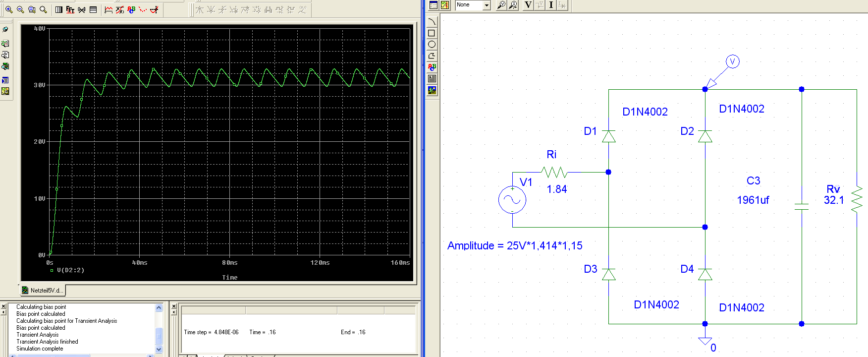Select diode D1 symbol
868x357 pixels.
(609, 136)
